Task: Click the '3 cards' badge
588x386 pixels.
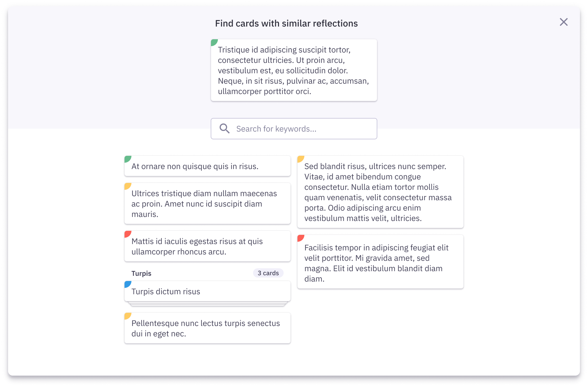Action: (268, 273)
